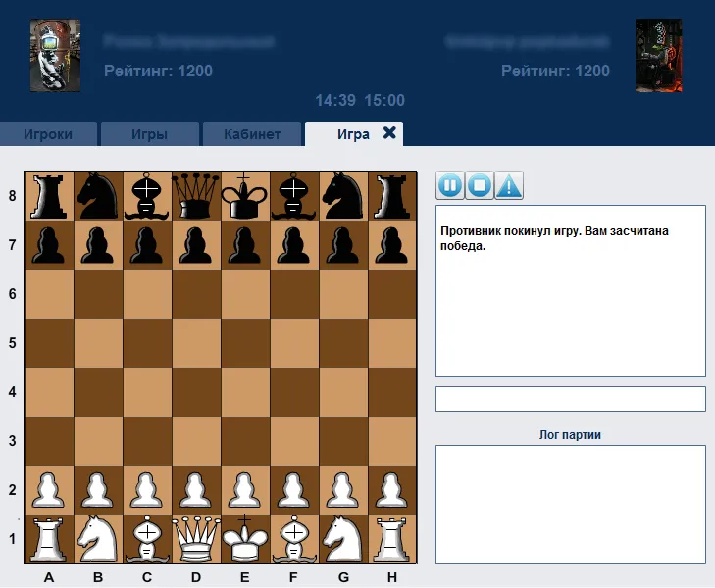Switch to the Игроки tab

pyautogui.click(x=48, y=134)
